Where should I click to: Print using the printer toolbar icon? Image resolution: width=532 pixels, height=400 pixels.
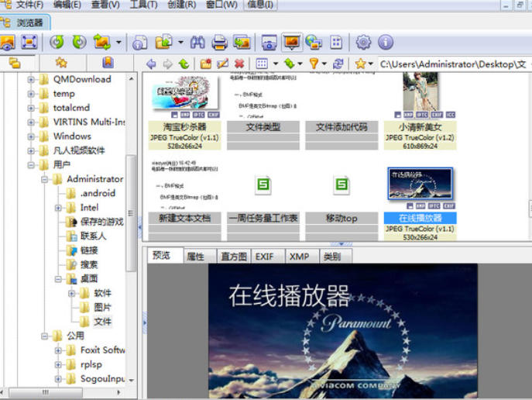(x=219, y=43)
